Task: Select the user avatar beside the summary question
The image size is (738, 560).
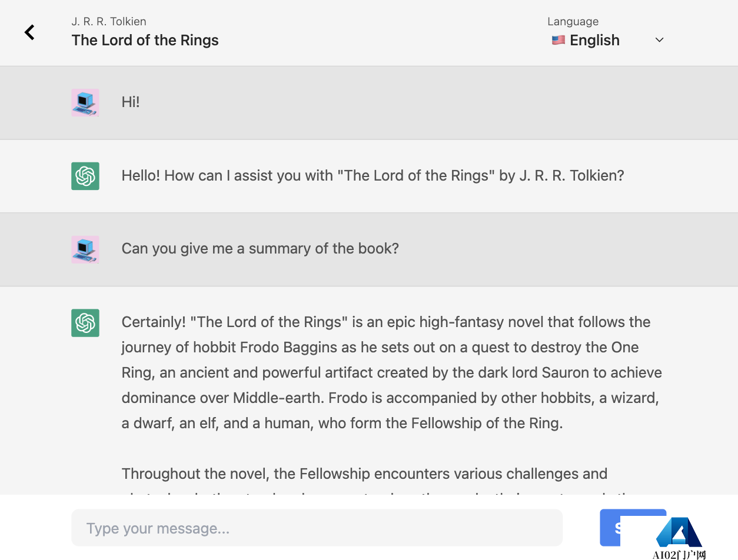Action: 85,249
